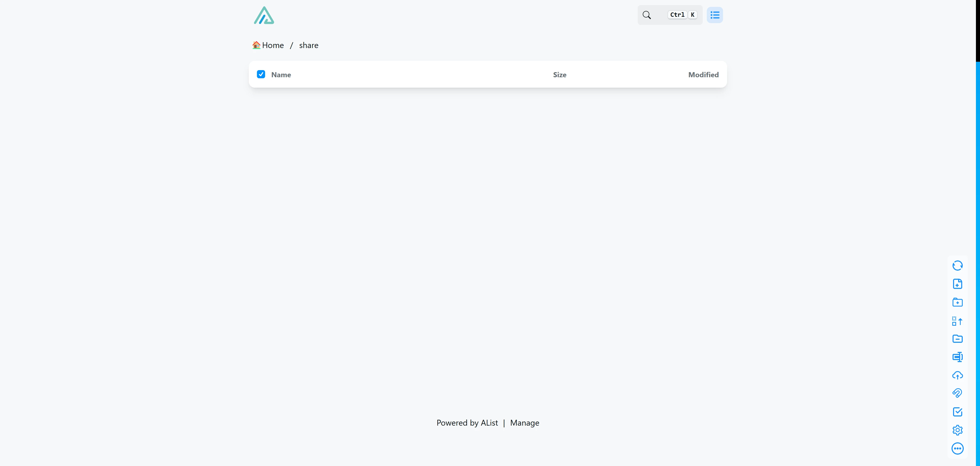980x466 pixels.
Task: Switch layout using the list view button
Action: [x=714, y=15]
